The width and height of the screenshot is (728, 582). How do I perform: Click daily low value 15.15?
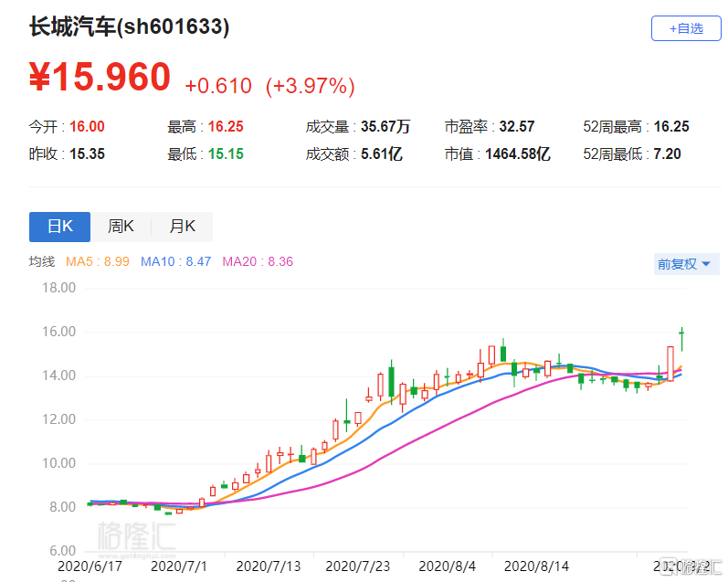coord(226,153)
